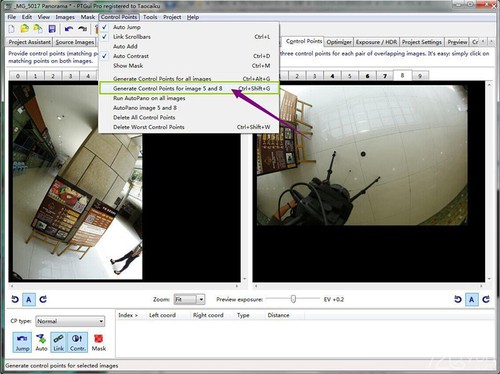Image resolution: width=500 pixels, height=374 pixels.
Task: Select Delete Worst Control Points
Action: 189,127
